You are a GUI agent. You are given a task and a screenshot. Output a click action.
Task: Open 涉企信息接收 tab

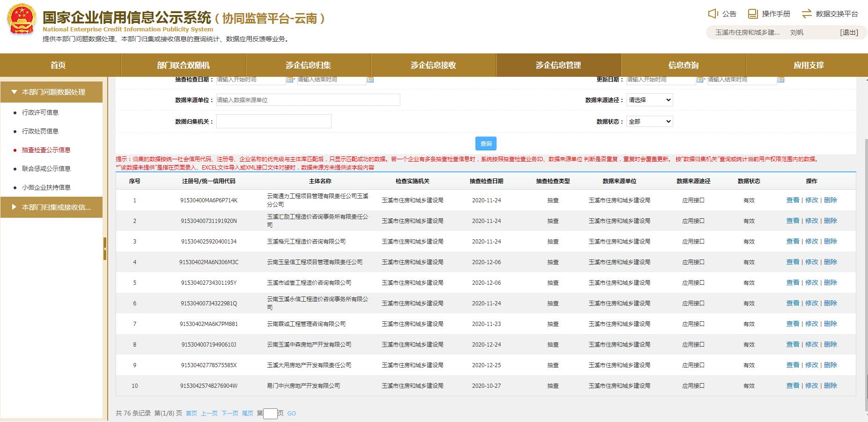(x=433, y=65)
